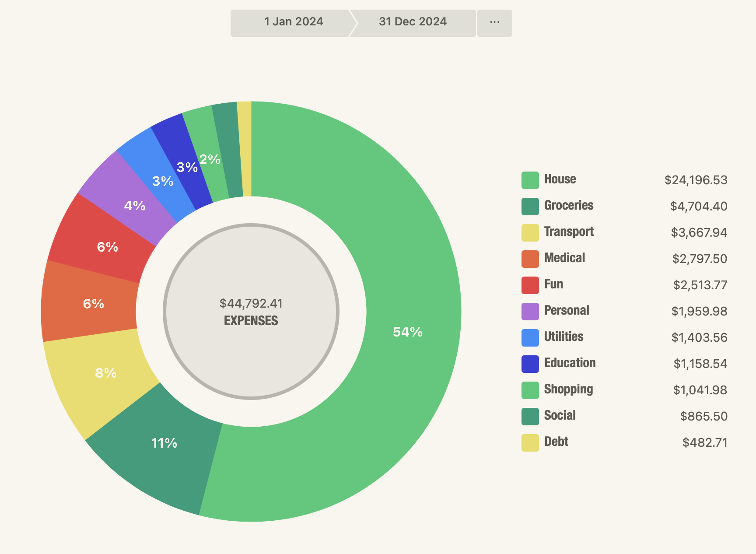Click the Groceries color swatch in legend

(x=530, y=207)
